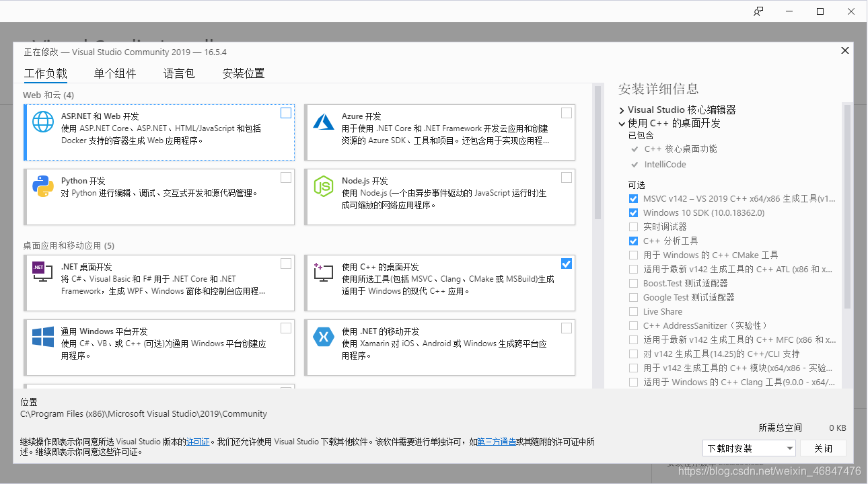
Task: Collapse 使用 C++ 的桌面开发 details section
Action: pyautogui.click(x=622, y=124)
